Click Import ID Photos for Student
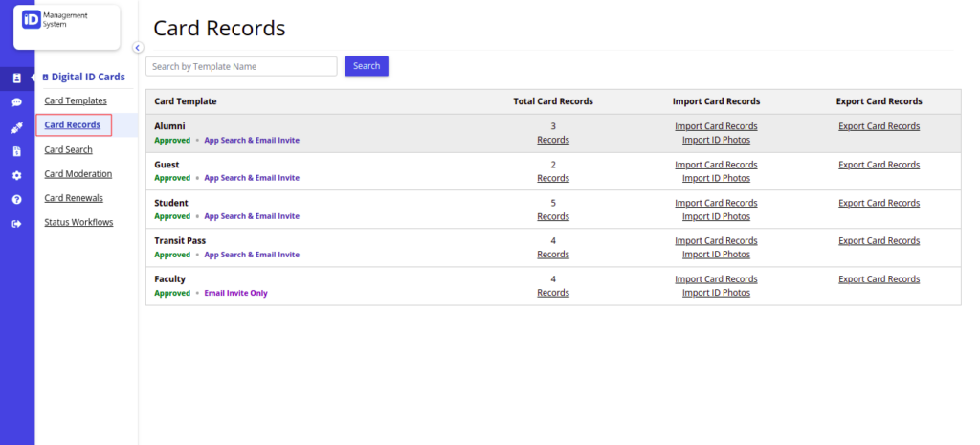This screenshot has width=980, height=445. click(x=716, y=217)
